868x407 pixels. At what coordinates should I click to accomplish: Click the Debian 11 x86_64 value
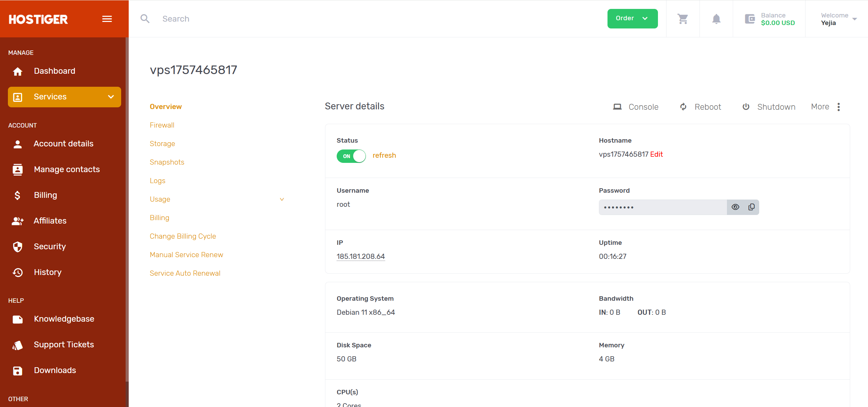(366, 312)
